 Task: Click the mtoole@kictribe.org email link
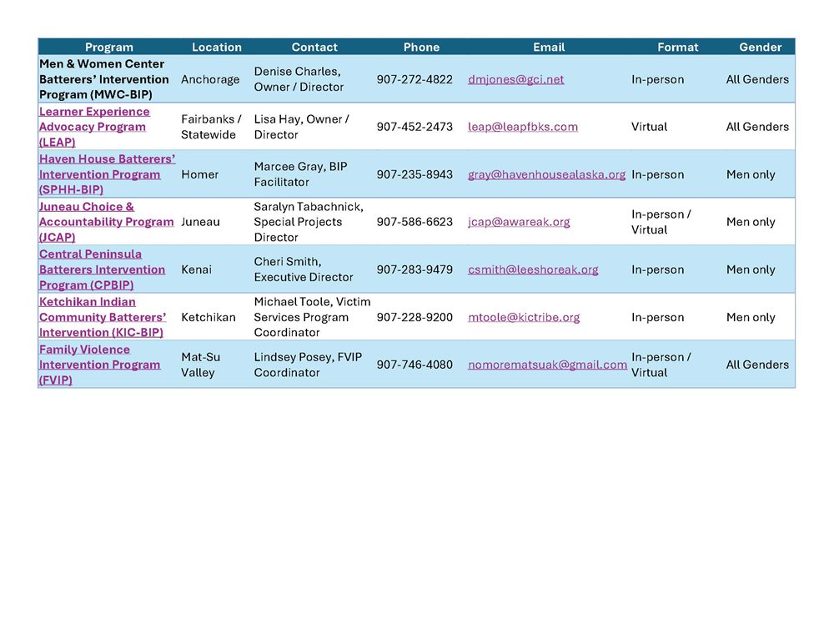click(x=524, y=317)
